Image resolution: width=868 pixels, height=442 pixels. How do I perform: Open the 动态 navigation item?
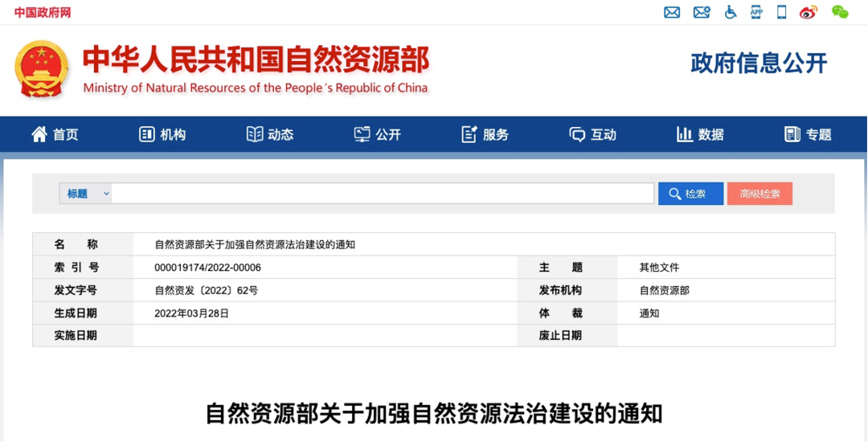click(270, 134)
